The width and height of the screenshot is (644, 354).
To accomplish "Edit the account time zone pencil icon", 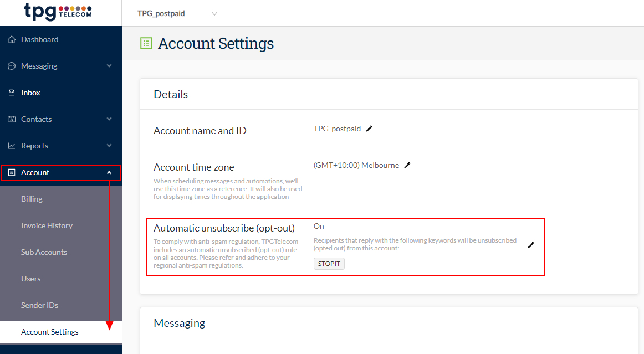I will [408, 165].
